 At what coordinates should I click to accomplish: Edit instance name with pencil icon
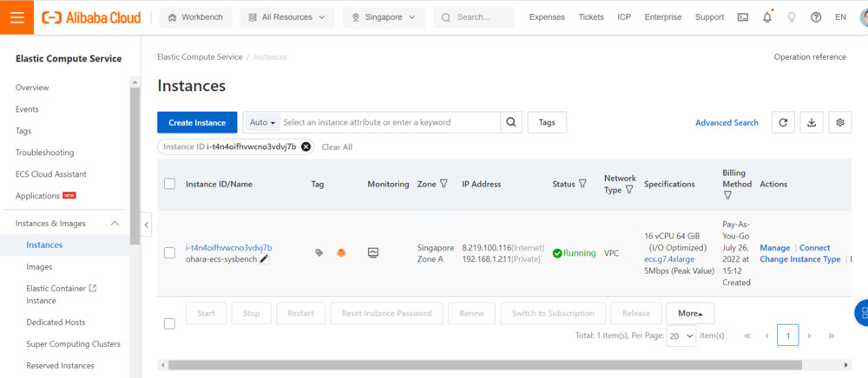coord(264,259)
